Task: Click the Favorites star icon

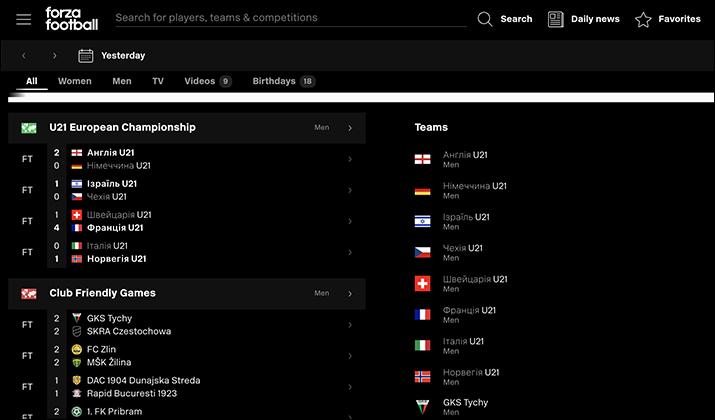Action: coord(643,19)
